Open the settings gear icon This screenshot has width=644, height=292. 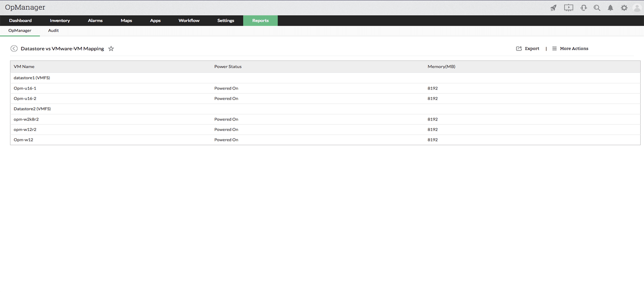624,8
